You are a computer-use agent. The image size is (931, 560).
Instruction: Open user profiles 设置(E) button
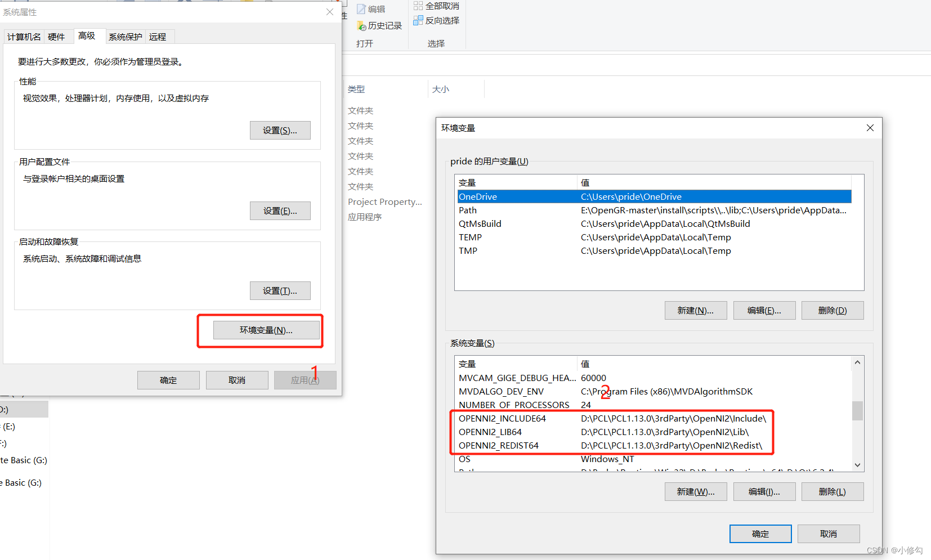(x=280, y=210)
